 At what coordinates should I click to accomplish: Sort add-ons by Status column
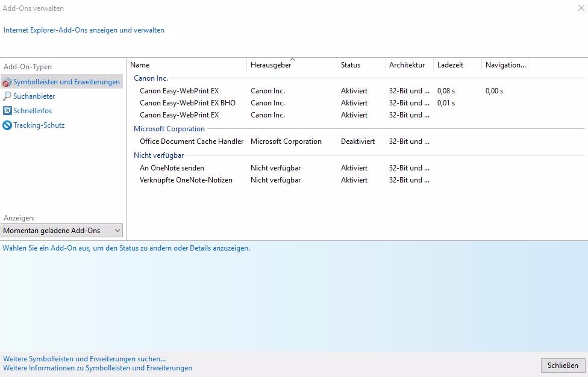click(x=361, y=65)
